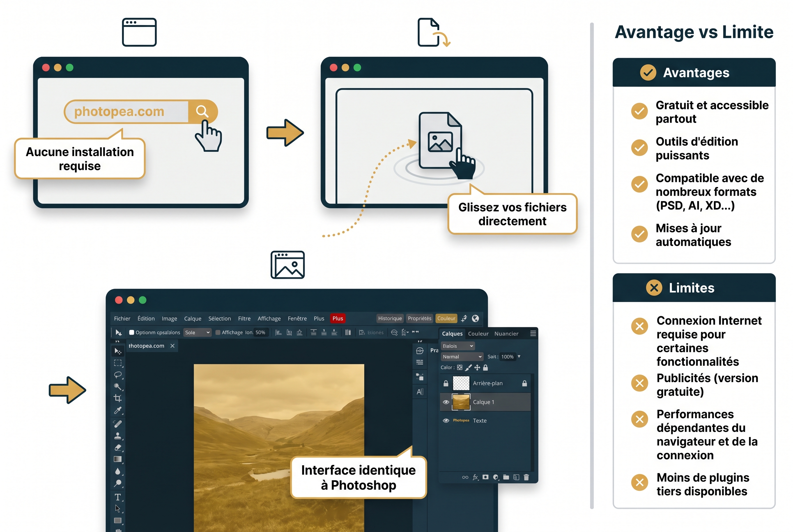Hide the Calque 1 layer eye
Viewport: 793px width, 532px height.
[446, 402]
